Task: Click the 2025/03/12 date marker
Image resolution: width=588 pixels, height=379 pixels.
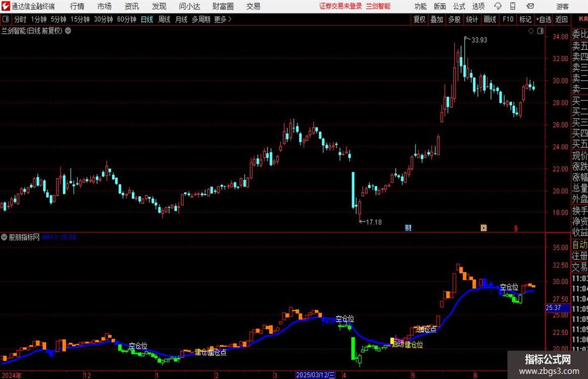Action: click(315, 375)
